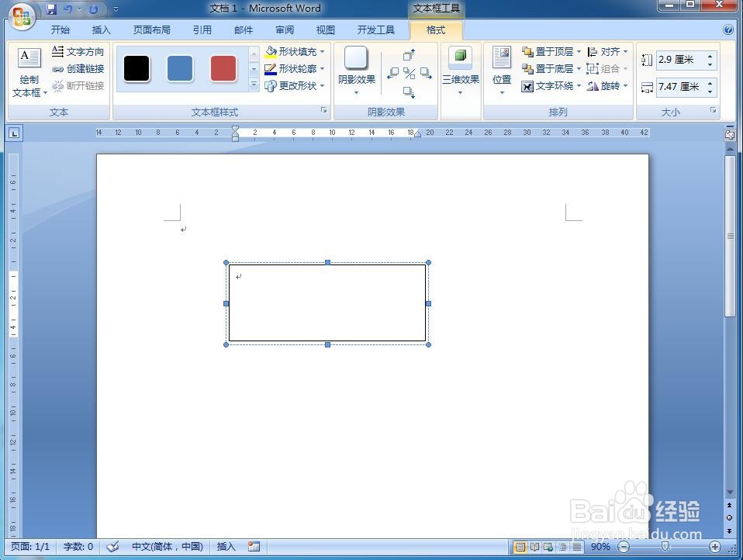The height and width of the screenshot is (560, 743).
Task: Click language 中文(简体，中国) in status bar
Action: click(x=168, y=547)
